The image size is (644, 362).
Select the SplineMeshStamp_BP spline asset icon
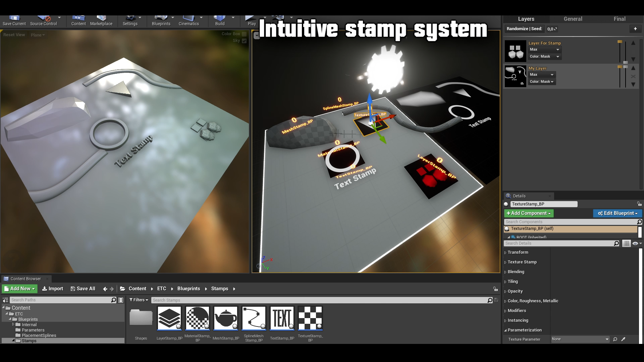254,318
